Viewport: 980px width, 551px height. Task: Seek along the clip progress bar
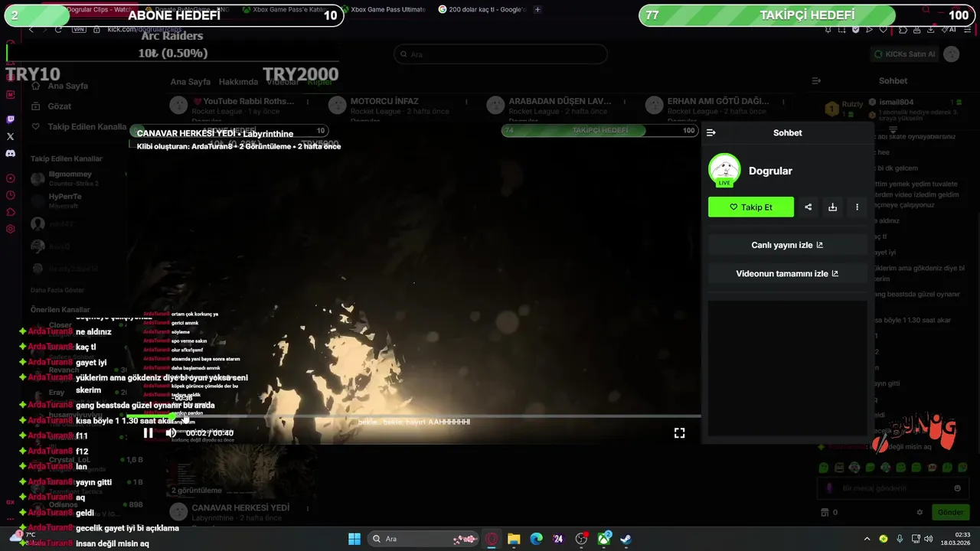click(x=413, y=416)
